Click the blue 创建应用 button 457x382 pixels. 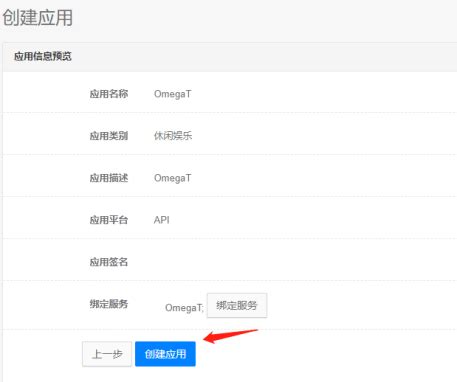click(x=165, y=354)
